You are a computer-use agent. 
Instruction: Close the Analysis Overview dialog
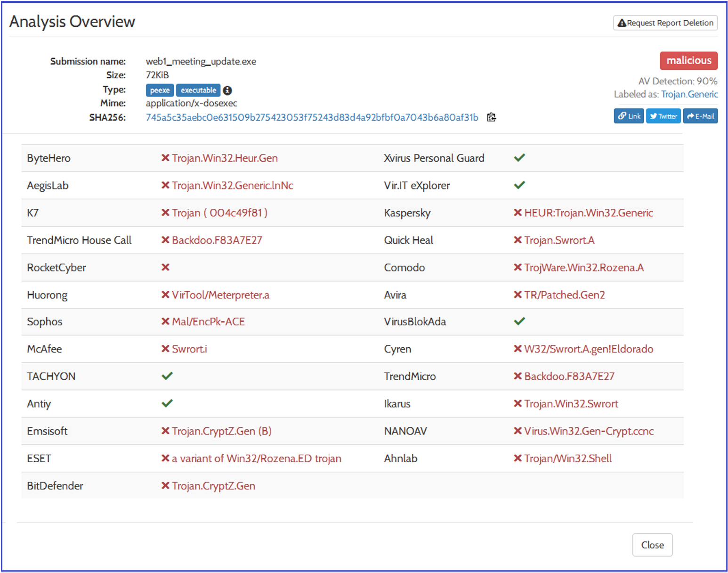[x=653, y=545]
